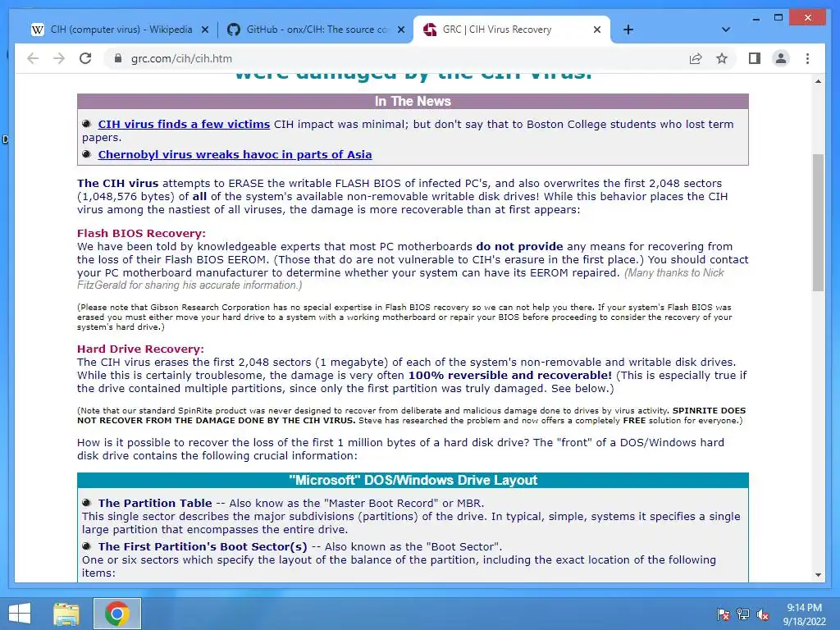840x630 pixels.
Task: Click the page scrollbar down arrow
Action: pos(818,575)
